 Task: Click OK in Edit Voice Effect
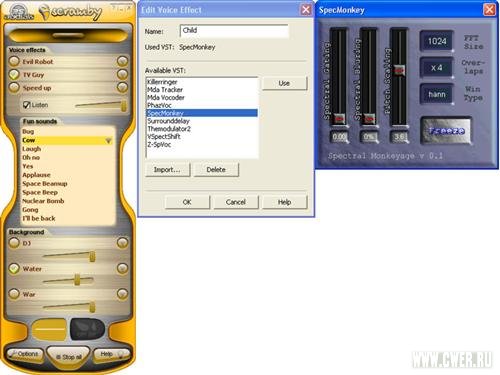pos(187,202)
